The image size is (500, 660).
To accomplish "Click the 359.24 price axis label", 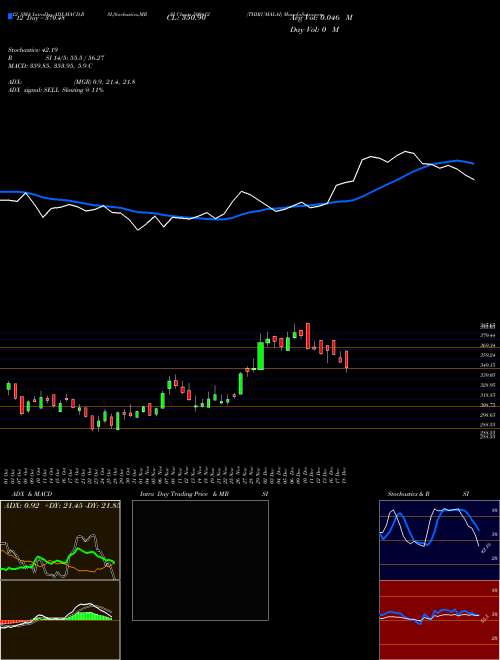I will [488, 355].
